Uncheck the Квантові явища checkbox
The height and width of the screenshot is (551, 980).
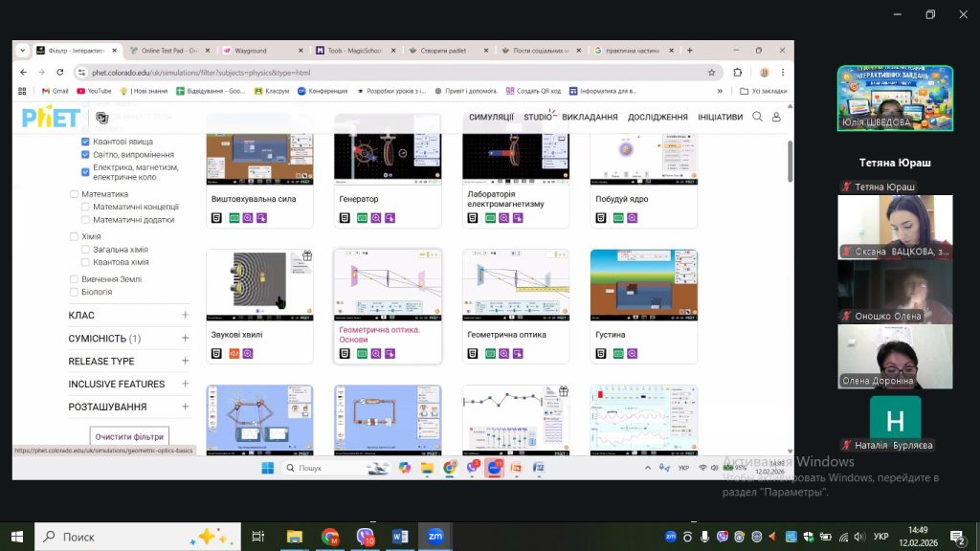86,141
